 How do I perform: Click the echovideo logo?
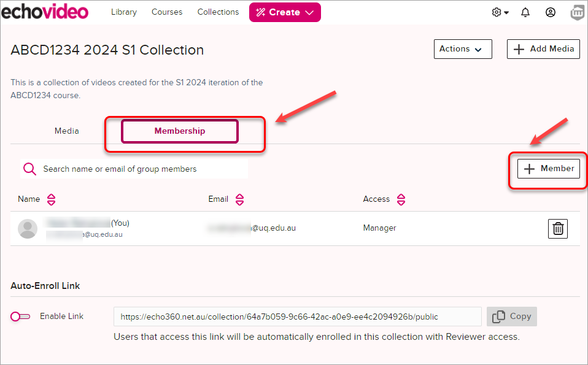(x=45, y=12)
